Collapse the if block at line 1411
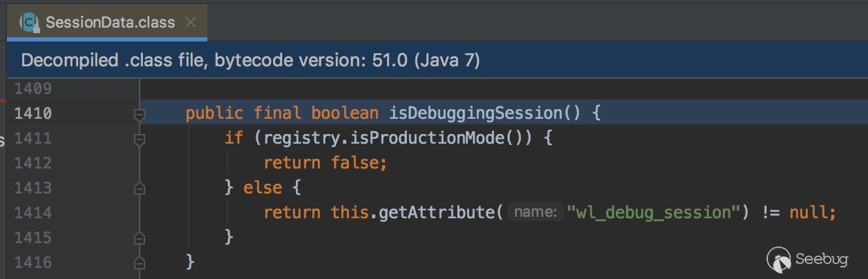Screen dimensions: 868x279 139,139
